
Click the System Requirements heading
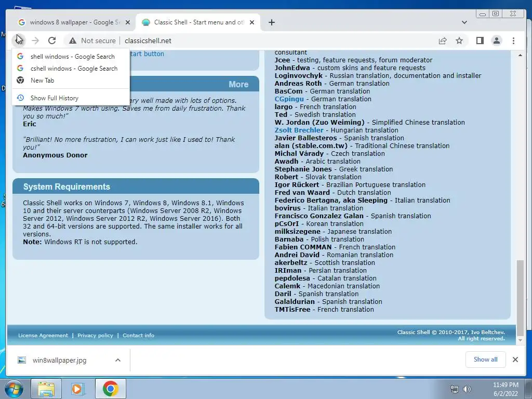pos(66,187)
